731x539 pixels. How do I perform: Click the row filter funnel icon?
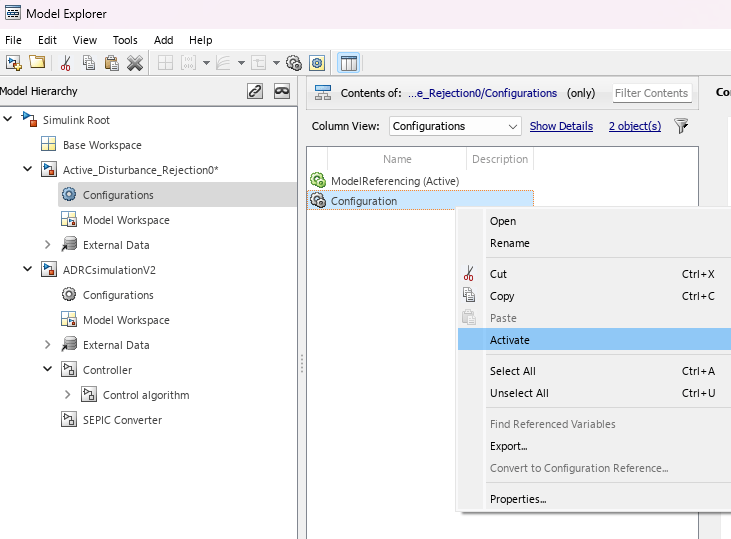(x=681, y=126)
